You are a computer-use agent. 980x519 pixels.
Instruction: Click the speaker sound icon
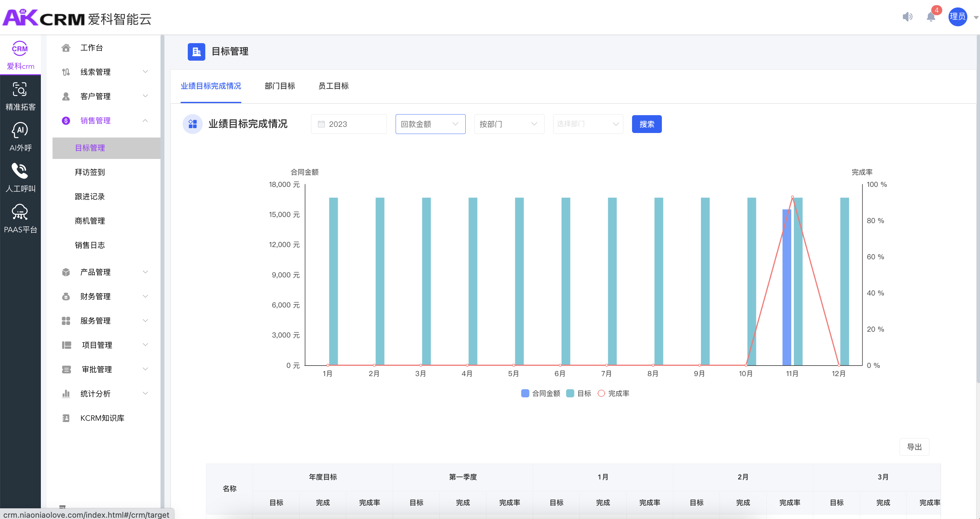(x=907, y=17)
